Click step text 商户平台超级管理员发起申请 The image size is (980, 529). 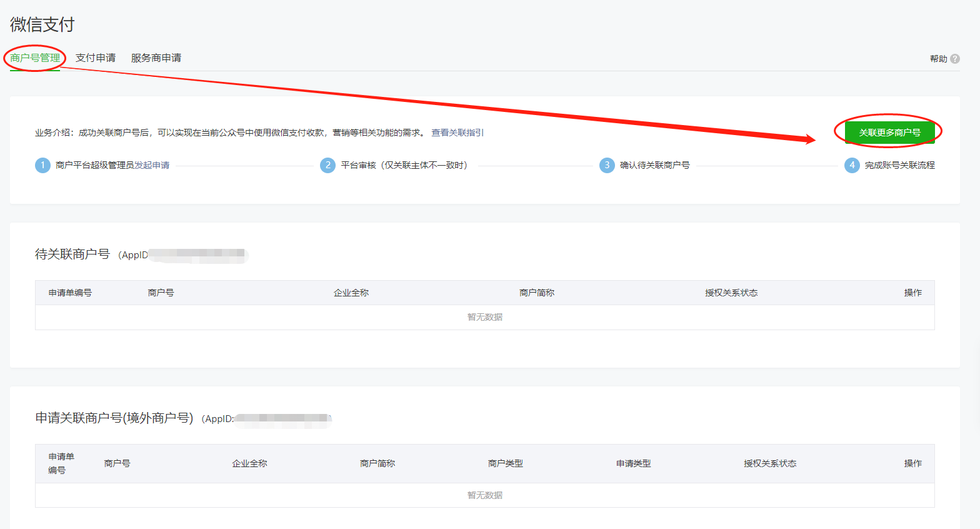pyautogui.click(x=112, y=165)
